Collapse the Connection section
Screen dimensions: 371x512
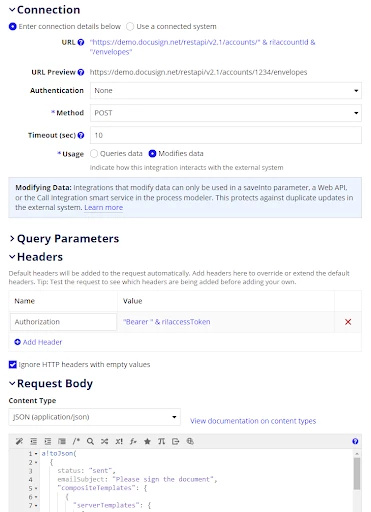pyautogui.click(x=12, y=10)
